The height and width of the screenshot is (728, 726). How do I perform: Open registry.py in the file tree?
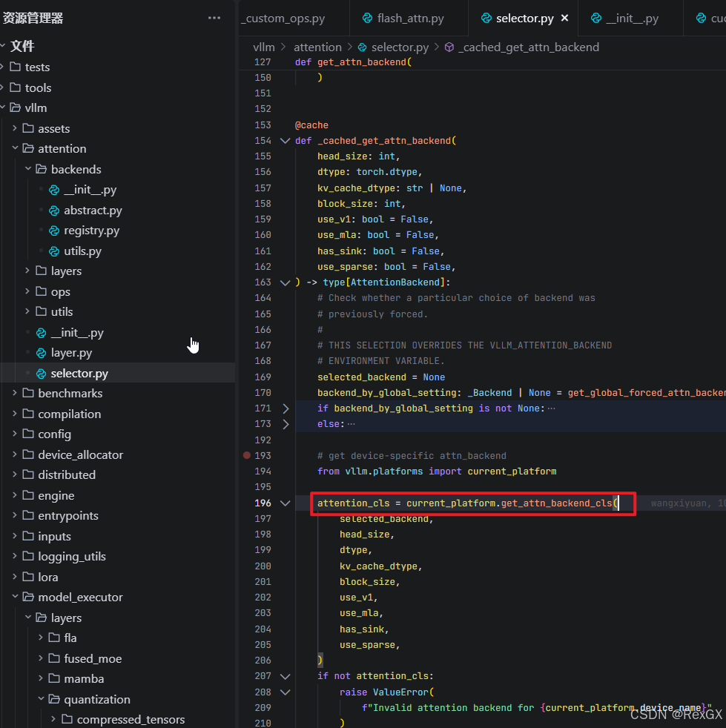(x=91, y=231)
